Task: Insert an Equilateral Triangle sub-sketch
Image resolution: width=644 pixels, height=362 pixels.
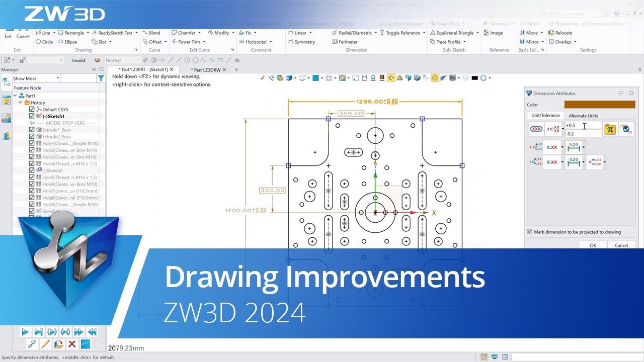Action: 451,33
